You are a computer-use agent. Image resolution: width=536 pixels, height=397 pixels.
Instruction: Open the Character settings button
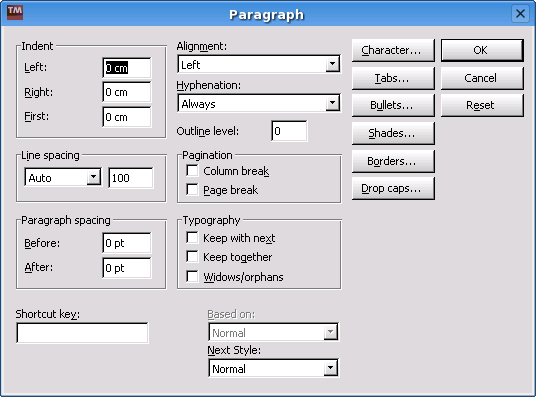point(393,50)
